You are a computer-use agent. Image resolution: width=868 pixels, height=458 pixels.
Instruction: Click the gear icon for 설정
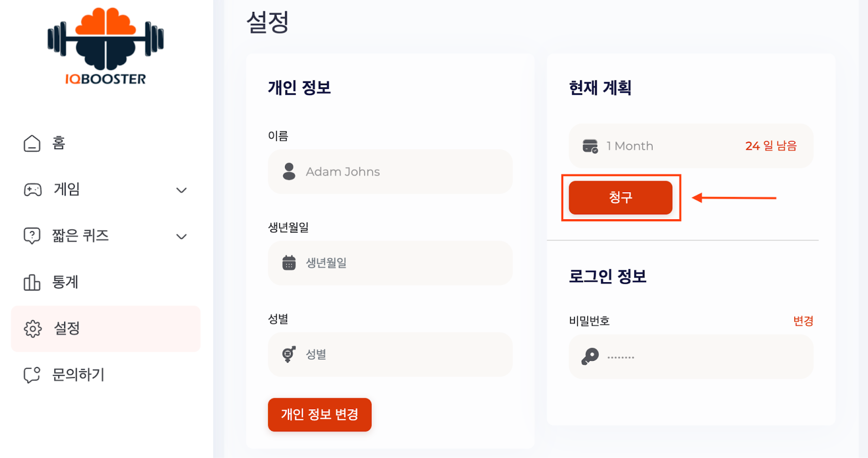coord(33,329)
